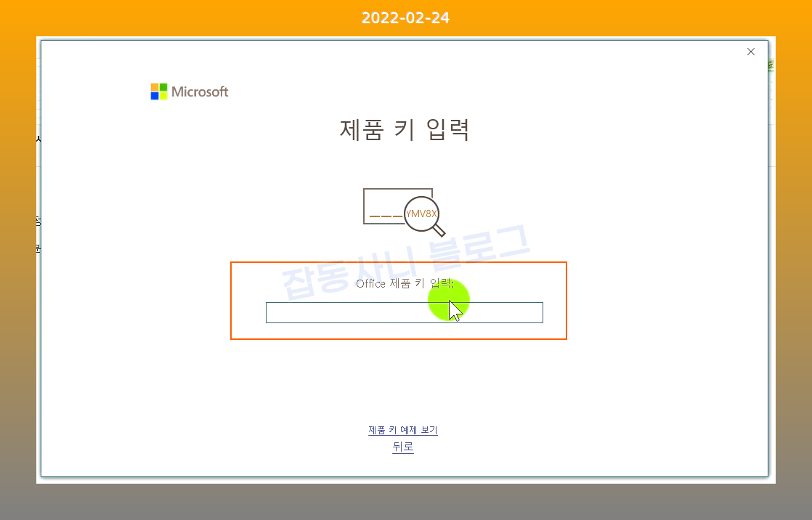Image resolution: width=812 pixels, height=520 pixels.
Task: Close the product key dialog
Action: pyautogui.click(x=751, y=52)
